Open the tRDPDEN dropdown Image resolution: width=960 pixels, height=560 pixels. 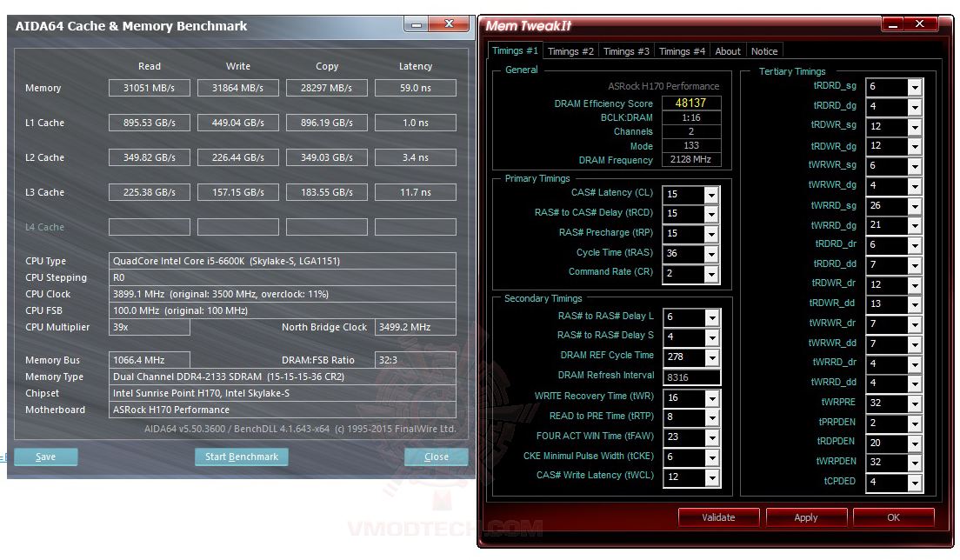pos(915,443)
